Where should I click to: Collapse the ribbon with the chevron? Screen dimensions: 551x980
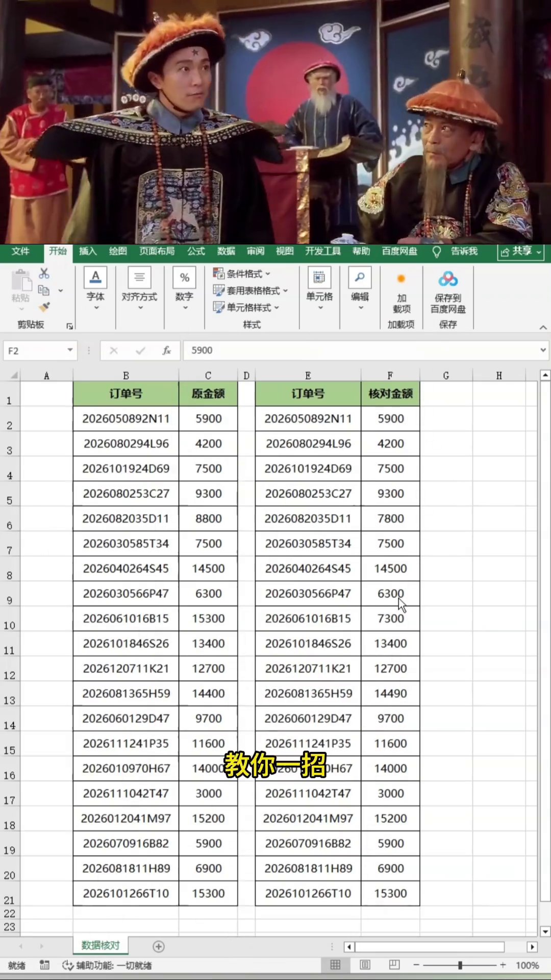point(543,327)
